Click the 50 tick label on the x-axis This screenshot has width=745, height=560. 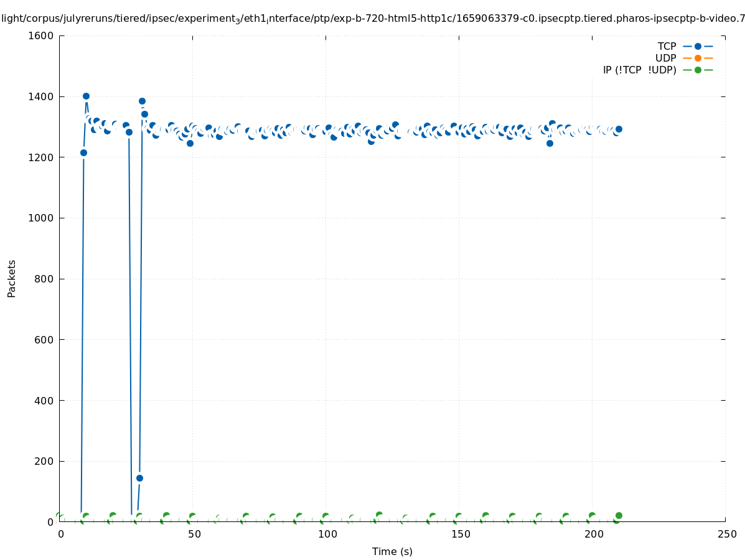(194, 534)
